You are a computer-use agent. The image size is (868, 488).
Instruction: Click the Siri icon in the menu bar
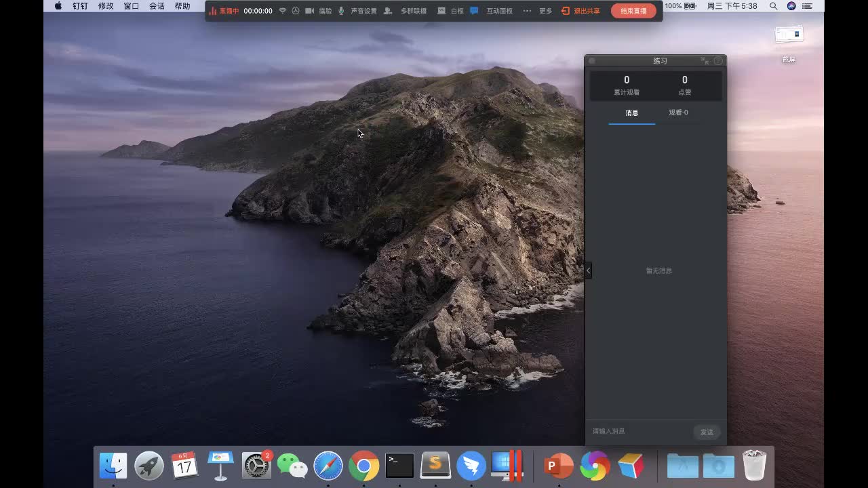[x=791, y=6]
